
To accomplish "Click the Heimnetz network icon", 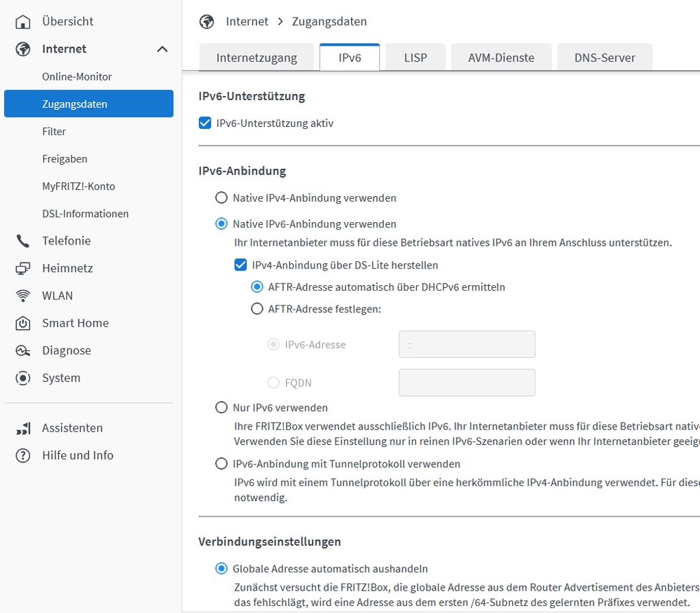I will 23,268.
